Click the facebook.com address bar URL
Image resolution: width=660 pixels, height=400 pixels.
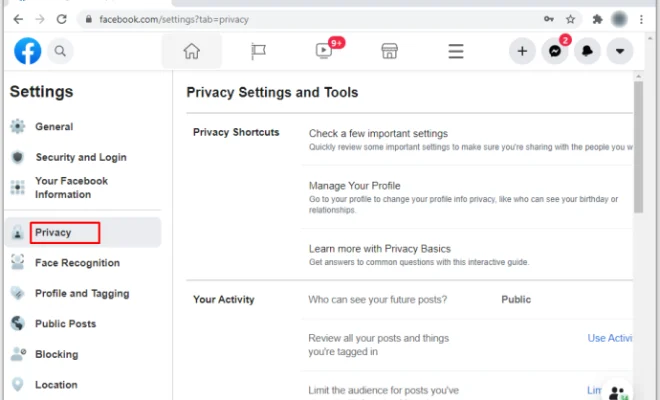174,19
